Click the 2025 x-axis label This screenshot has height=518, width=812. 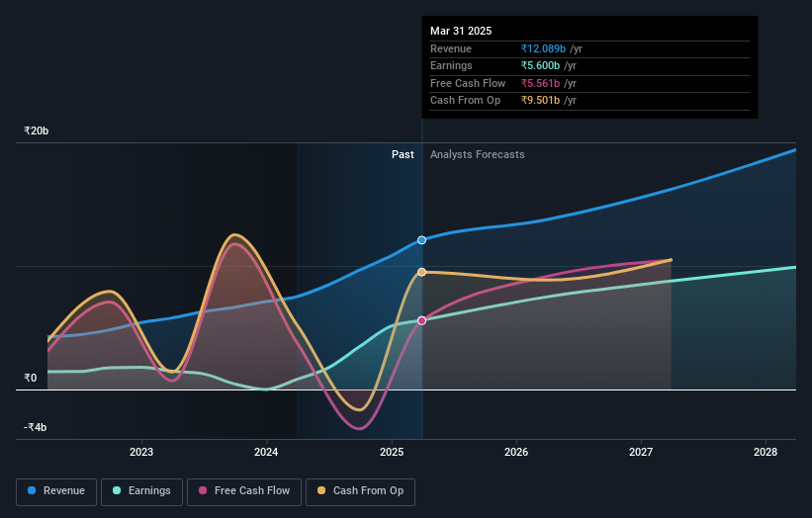[x=392, y=453]
